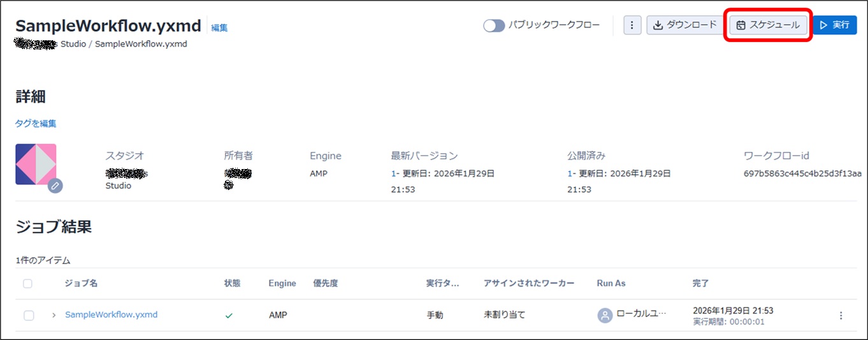The image size is (868, 340).
Task: Click the pencil edit icon on workflow thumbnail
Action: 55,185
